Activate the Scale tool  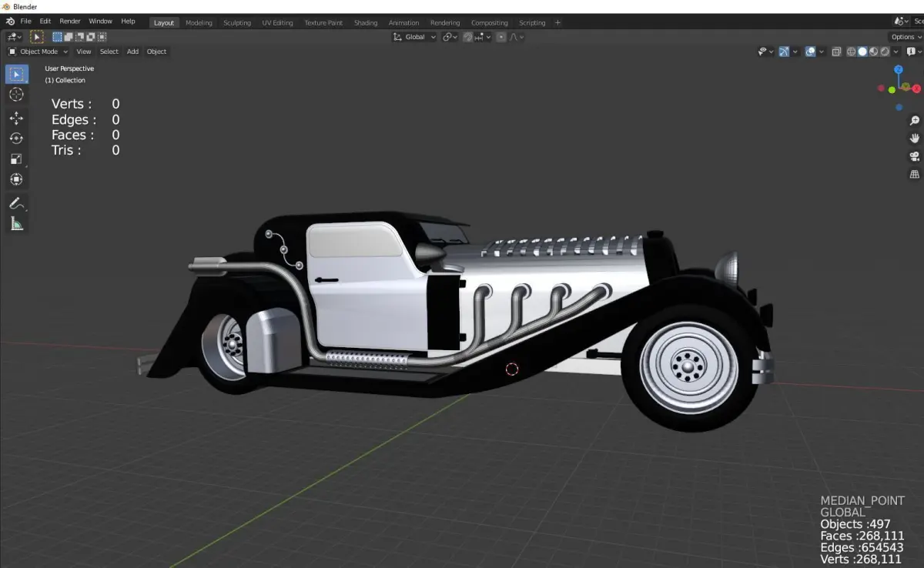[17, 159]
